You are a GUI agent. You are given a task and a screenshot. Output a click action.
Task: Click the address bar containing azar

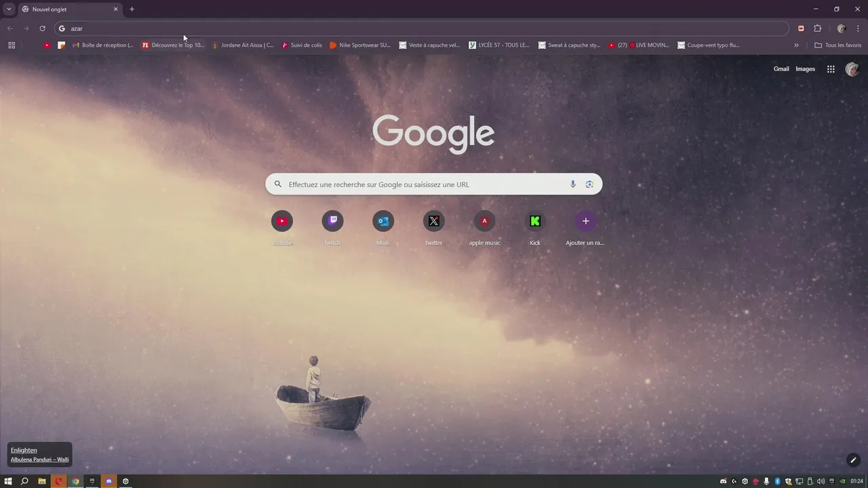point(422,28)
